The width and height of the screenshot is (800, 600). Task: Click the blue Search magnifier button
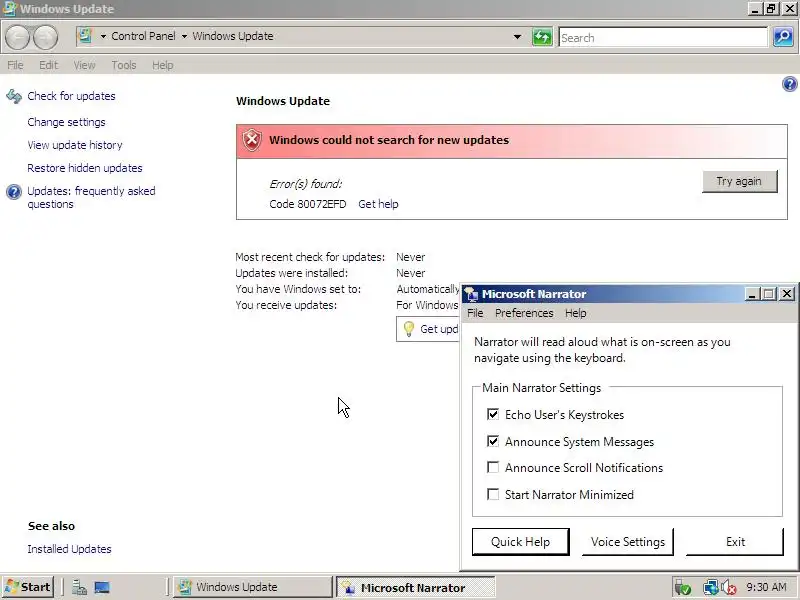pyautogui.click(x=783, y=37)
